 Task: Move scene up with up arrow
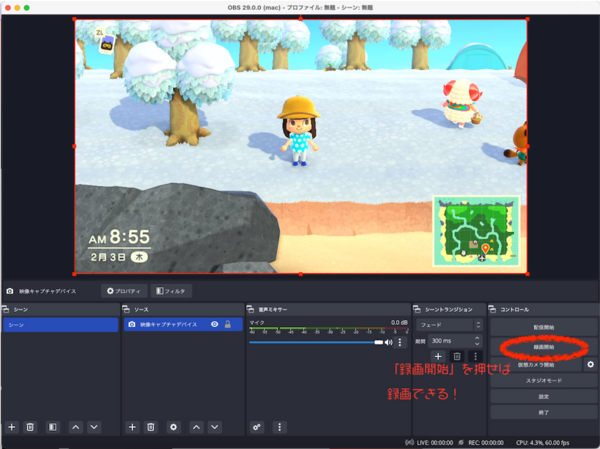point(76,427)
